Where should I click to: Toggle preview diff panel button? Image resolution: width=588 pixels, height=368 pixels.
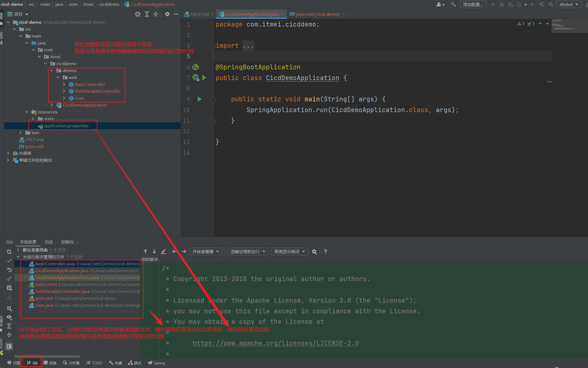[x=9, y=346]
